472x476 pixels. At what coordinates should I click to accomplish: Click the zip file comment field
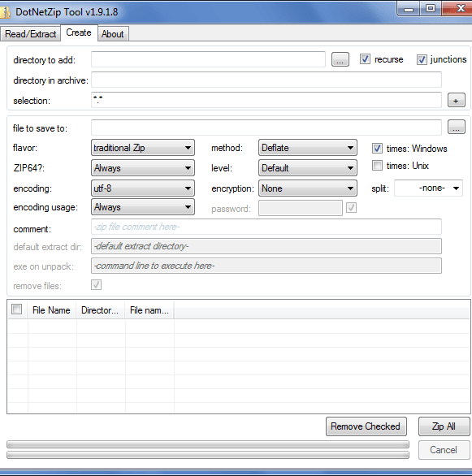coord(266,227)
